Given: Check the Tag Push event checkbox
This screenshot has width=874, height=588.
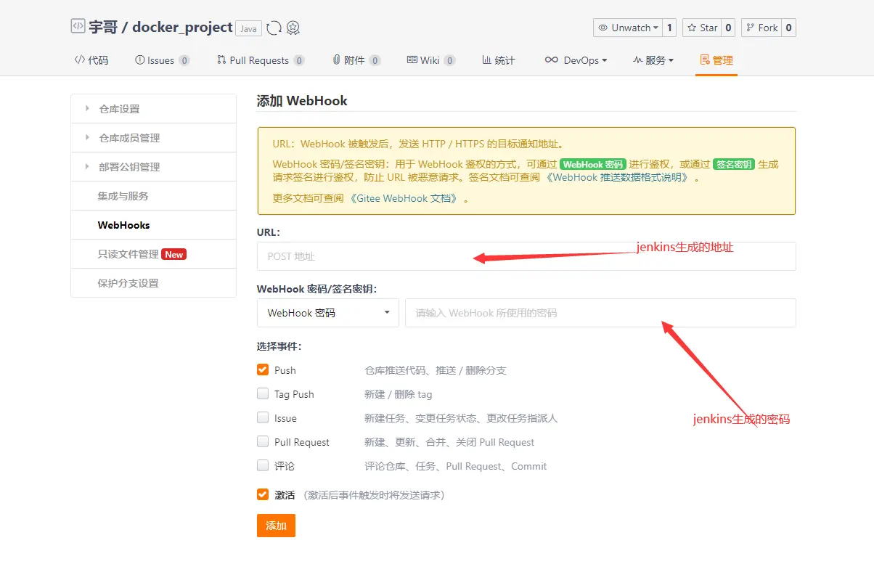Looking at the screenshot, I should [x=263, y=393].
